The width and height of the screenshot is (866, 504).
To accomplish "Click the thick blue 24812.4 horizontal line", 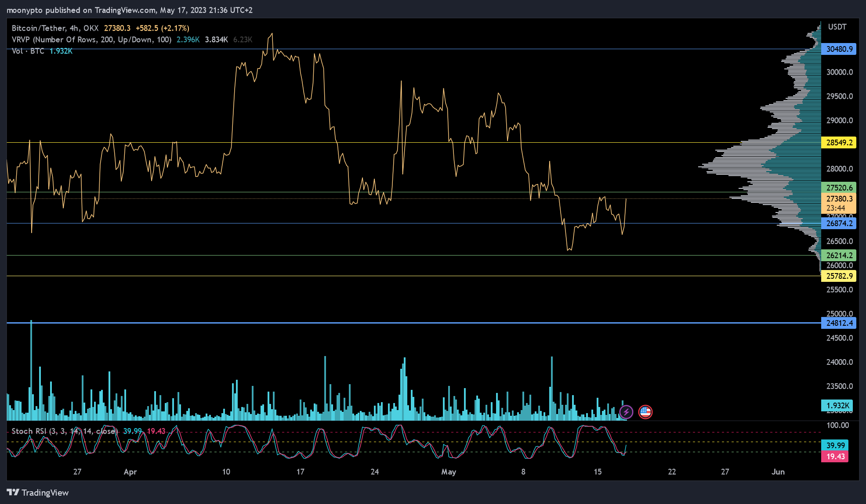I will click(413, 323).
